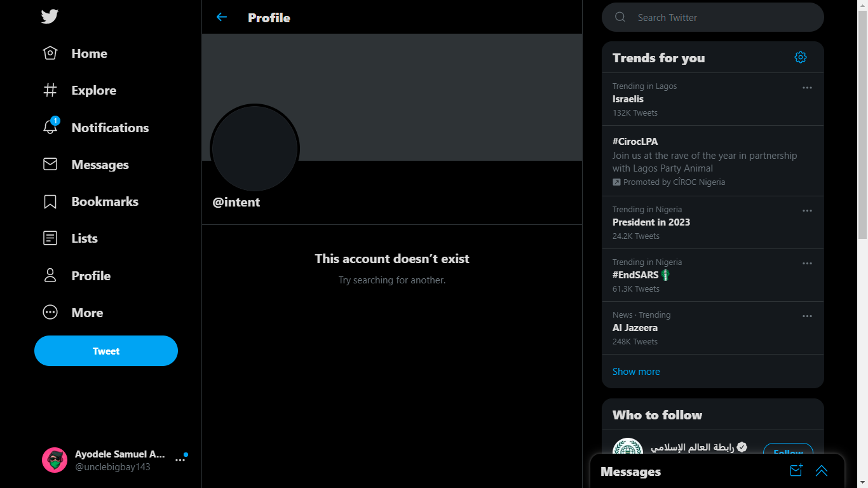The image size is (868, 488).
Task: Navigate to Home in the sidebar
Action: click(90, 53)
